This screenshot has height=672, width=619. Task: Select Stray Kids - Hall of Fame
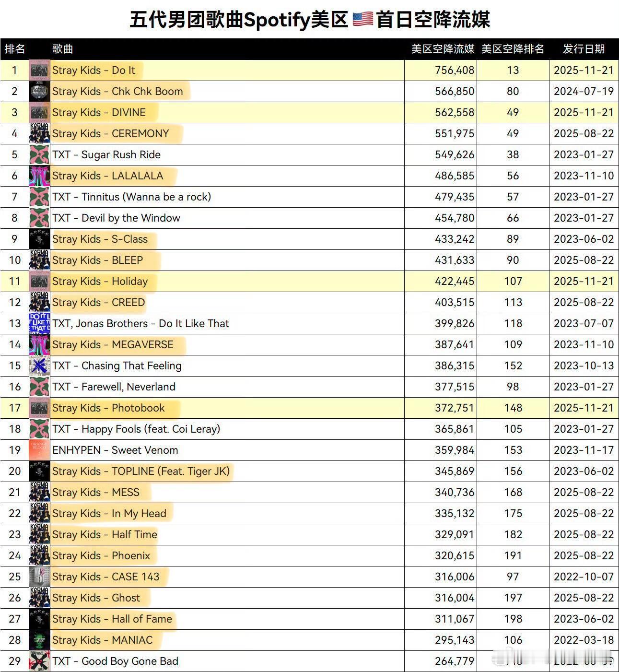tap(112, 619)
